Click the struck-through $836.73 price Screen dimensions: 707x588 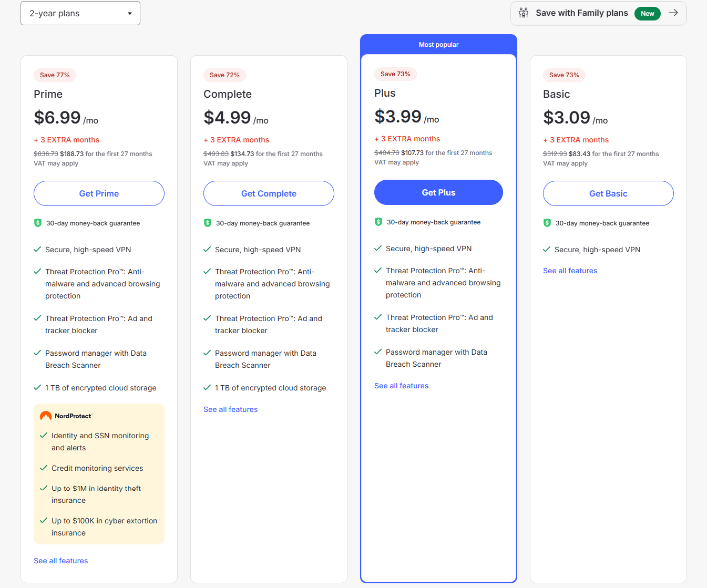(46, 154)
